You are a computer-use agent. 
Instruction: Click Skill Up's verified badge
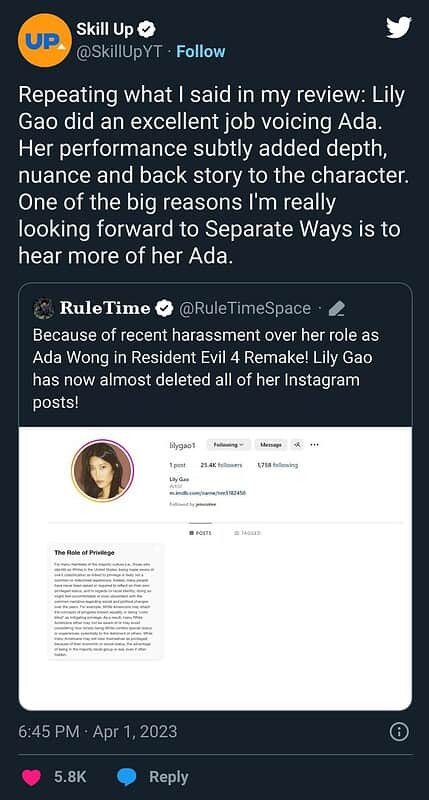tap(145, 30)
